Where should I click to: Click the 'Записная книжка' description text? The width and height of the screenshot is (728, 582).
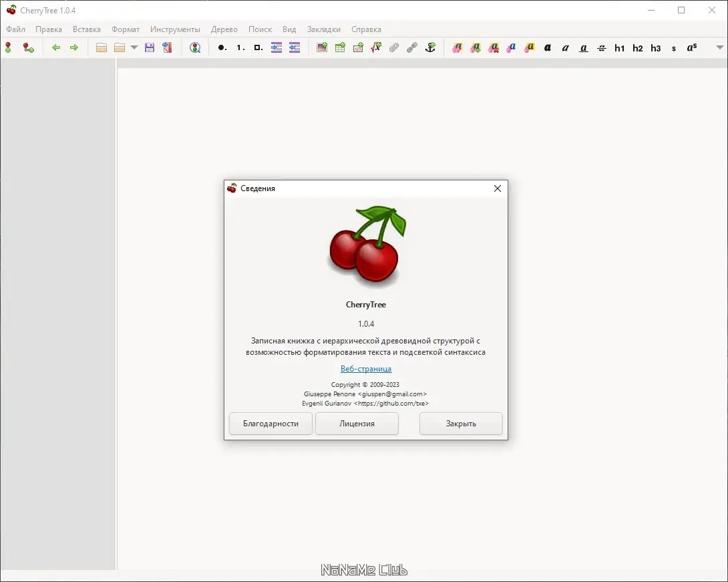click(x=365, y=347)
